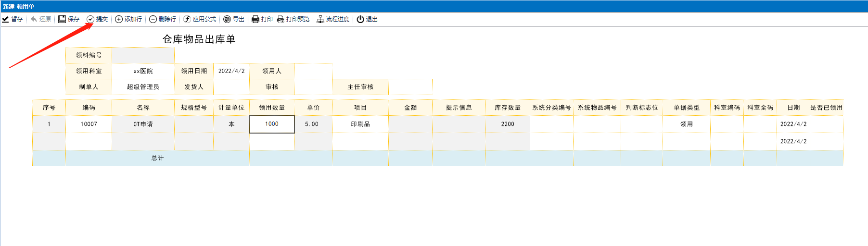The height and width of the screenshot is (246, 868).
Task: Print the form using 打印
Action: (x=262, y=19)
